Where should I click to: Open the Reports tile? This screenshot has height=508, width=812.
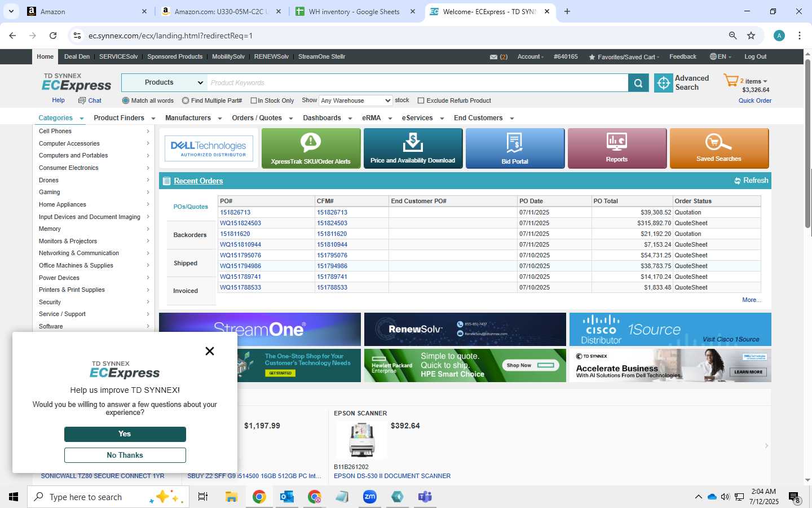point(617,148)
